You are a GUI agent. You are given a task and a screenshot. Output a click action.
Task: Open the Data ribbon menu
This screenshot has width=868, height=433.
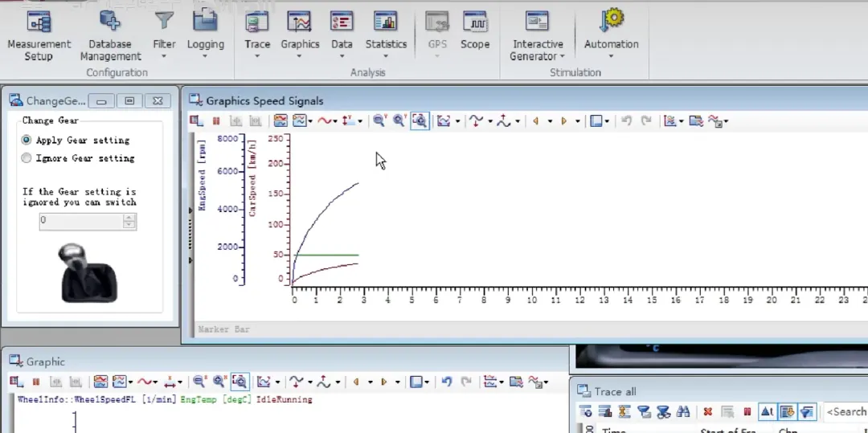point(342,36)
